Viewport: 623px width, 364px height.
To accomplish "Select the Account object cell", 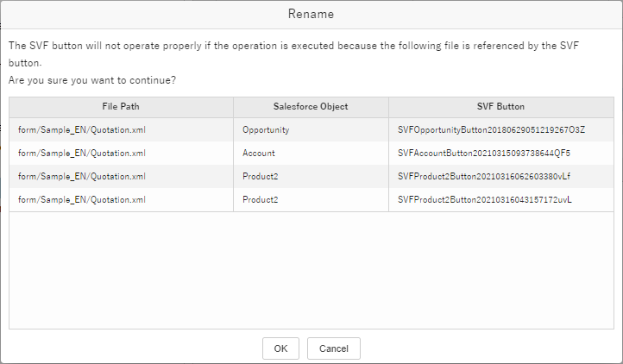I will pyautogui.click(x=311, y=153).
